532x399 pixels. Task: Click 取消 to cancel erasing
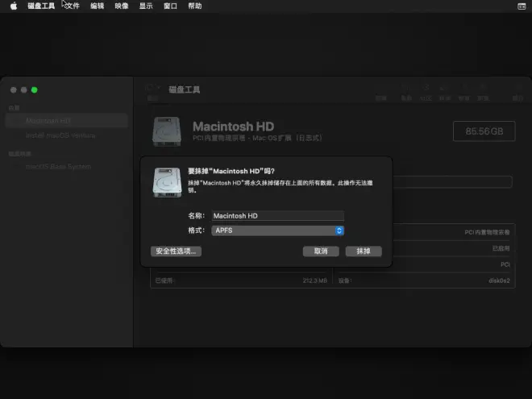[321, 251]
